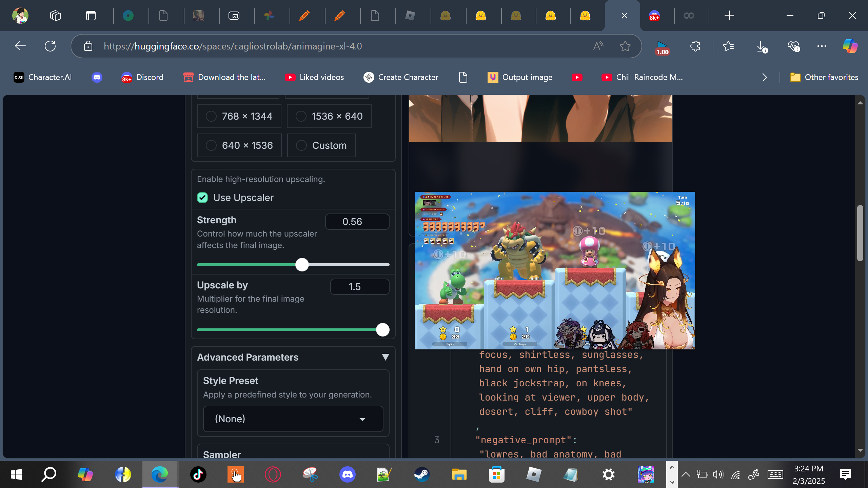This screenshot has height=488, width=868.
Task: Open TikTok from the taskbar
Action: [x=198, y=474]
